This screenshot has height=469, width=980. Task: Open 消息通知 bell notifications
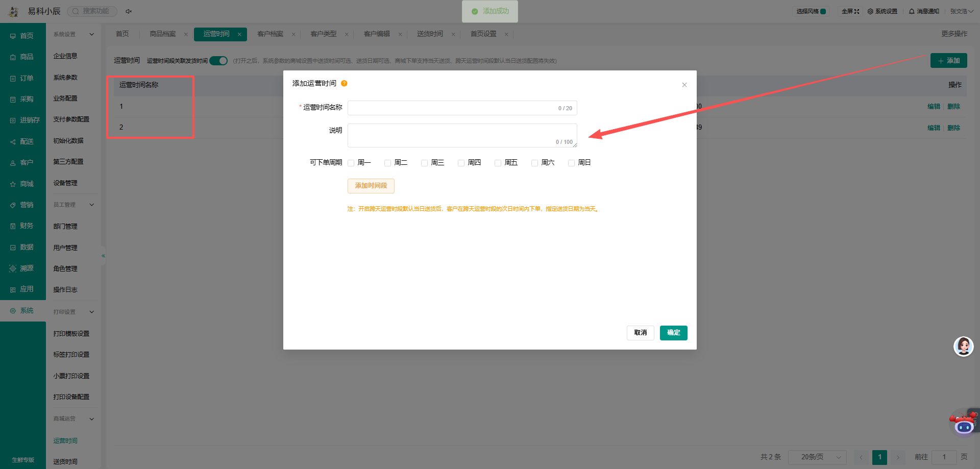[x=924, y=11]
